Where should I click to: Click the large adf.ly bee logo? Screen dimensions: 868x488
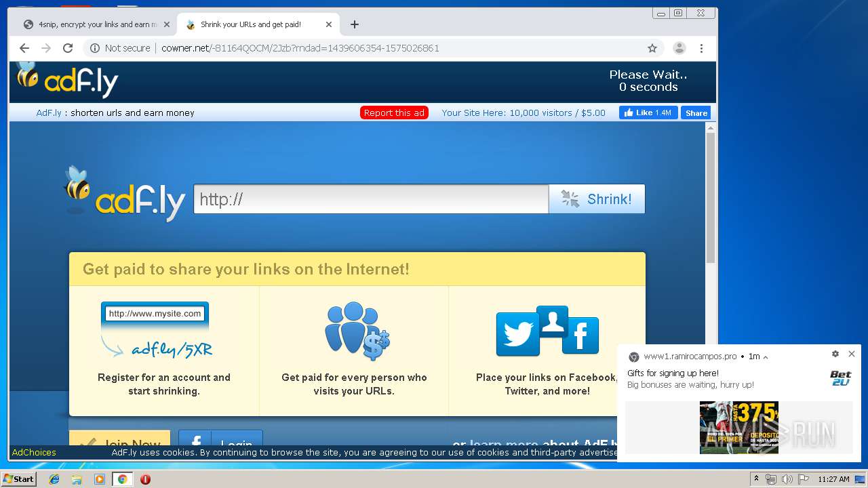[124, 194]
